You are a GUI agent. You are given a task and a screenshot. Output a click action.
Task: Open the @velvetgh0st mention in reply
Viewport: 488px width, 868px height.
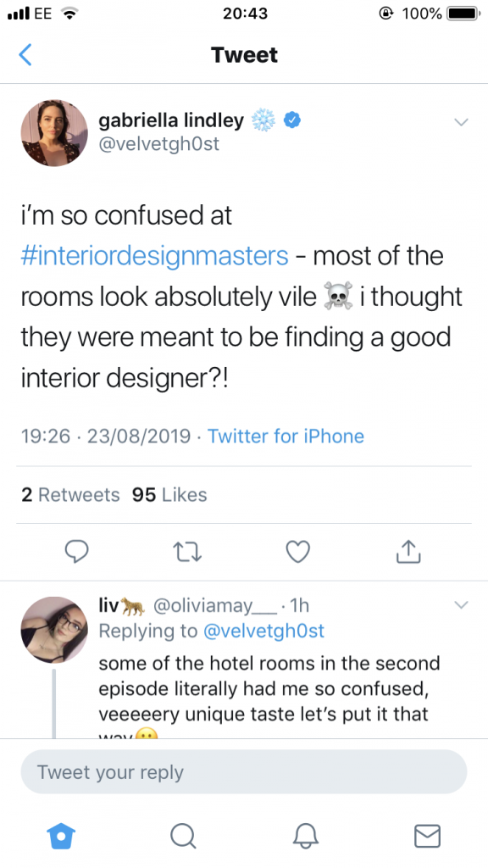(x=264, y=631)
